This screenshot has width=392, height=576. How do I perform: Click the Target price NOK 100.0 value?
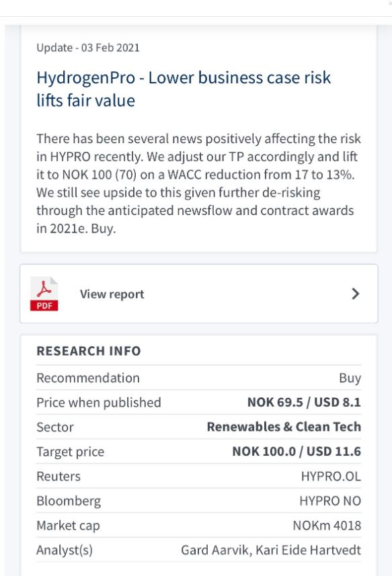pyautogui.click(x=297, y=451)
